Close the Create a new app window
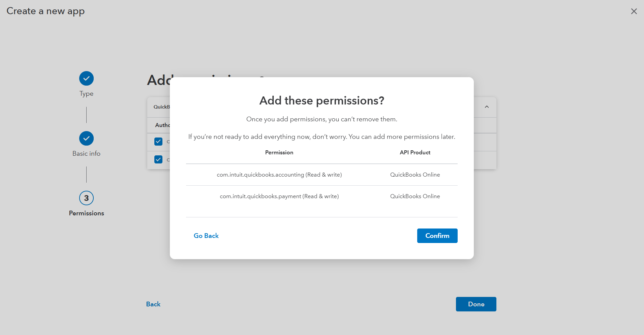 [x=634, y=11]
